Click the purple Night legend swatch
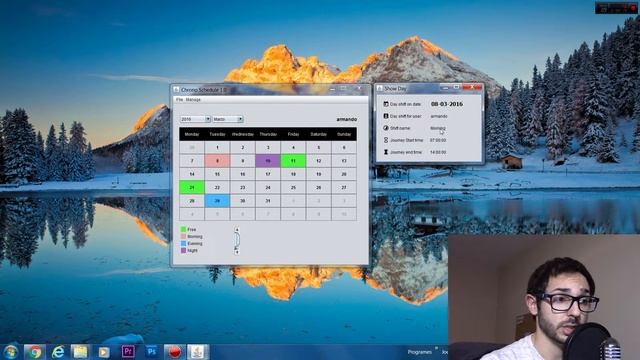640x360 pixels. (183, 250)
